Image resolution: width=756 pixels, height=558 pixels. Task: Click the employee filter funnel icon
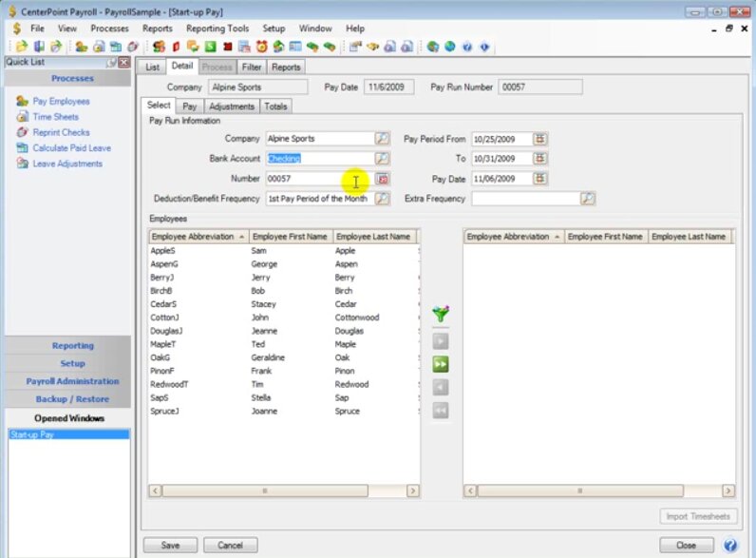point(440,315)
